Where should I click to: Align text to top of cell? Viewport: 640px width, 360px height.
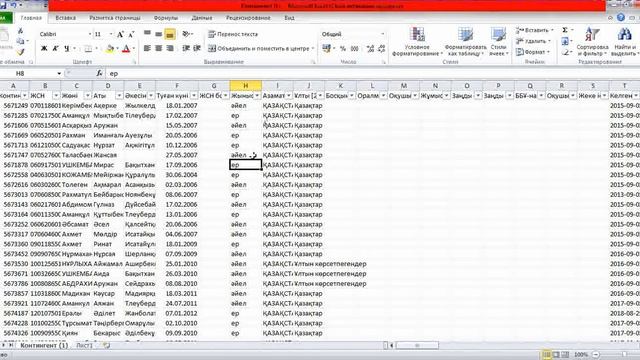click(x=147, y=34)
